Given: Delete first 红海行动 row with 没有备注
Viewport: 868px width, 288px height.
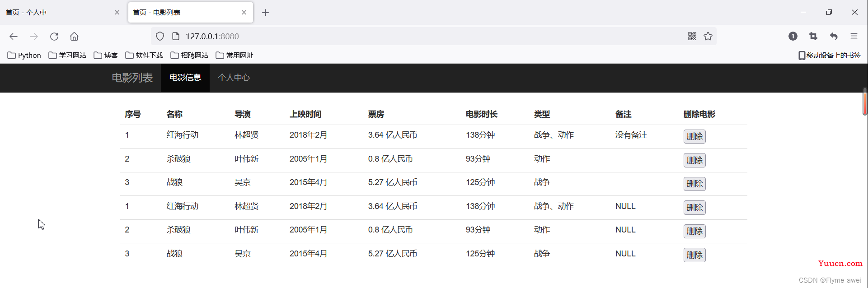Looking at the screenshot, I should (694, 136).
